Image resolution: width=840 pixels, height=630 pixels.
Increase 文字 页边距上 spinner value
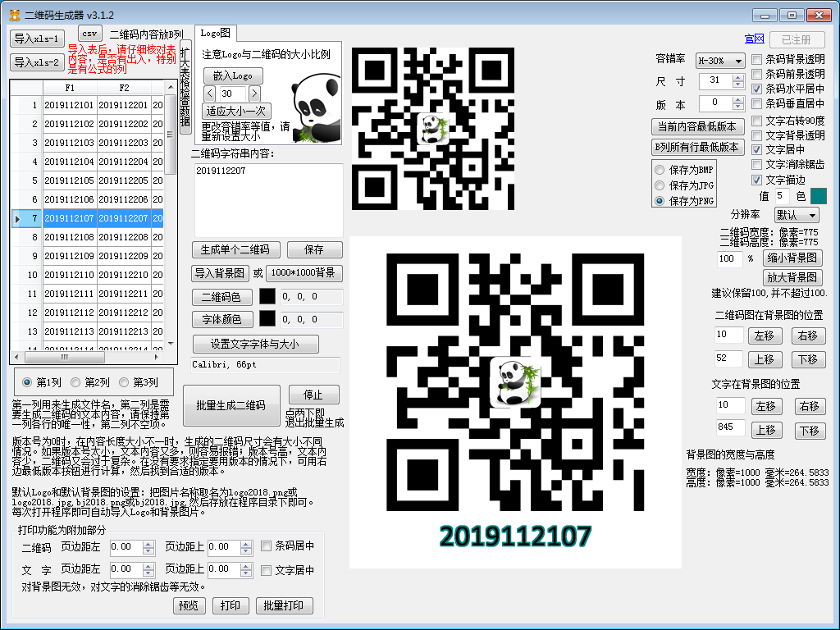[246, 566]
